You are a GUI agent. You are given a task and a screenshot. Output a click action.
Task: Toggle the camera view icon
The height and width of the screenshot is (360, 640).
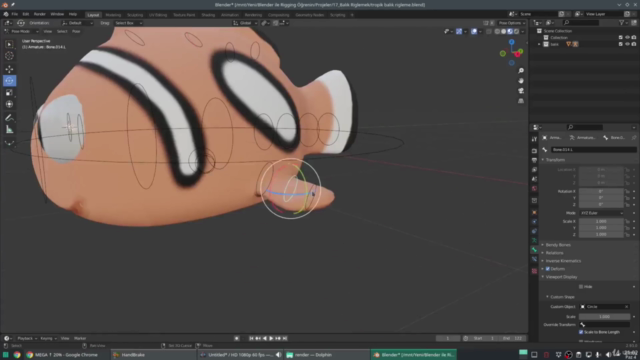point(521,91)
